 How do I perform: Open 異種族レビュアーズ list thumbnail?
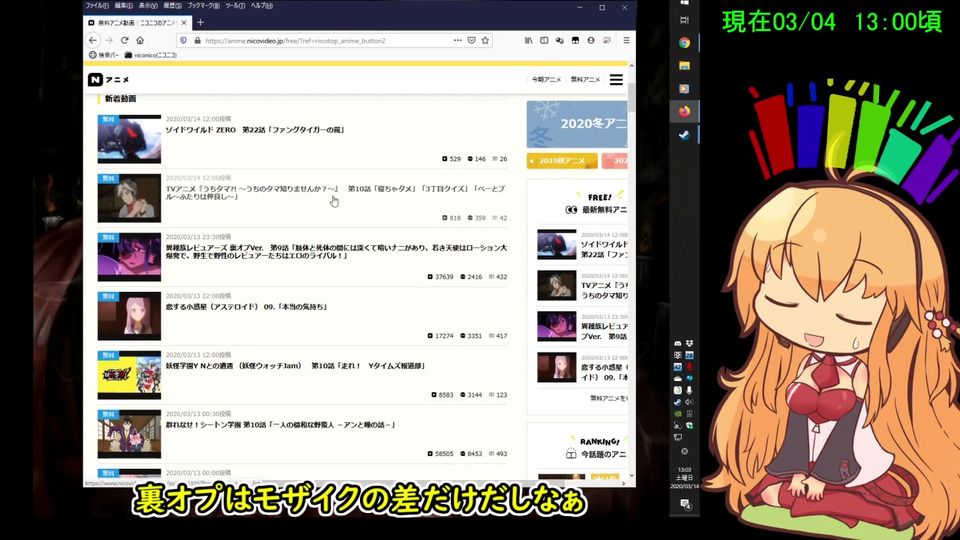click(x=129, y=257)
